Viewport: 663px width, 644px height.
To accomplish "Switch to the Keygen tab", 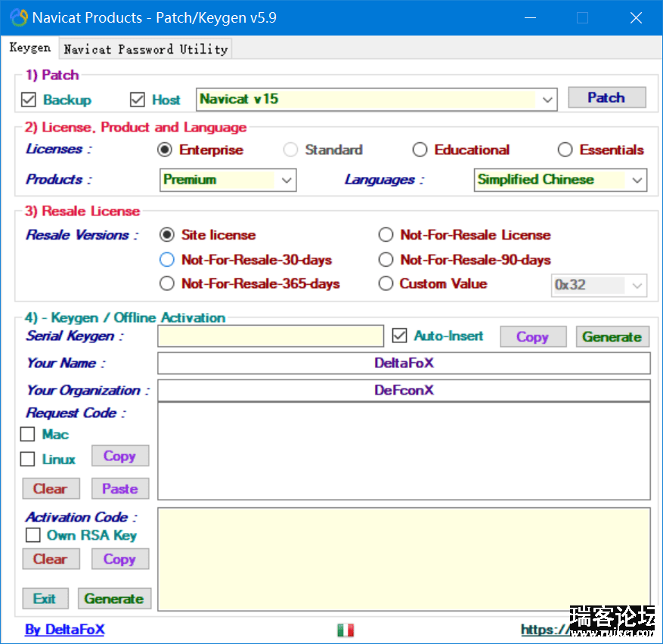I will tap(30, 48).
